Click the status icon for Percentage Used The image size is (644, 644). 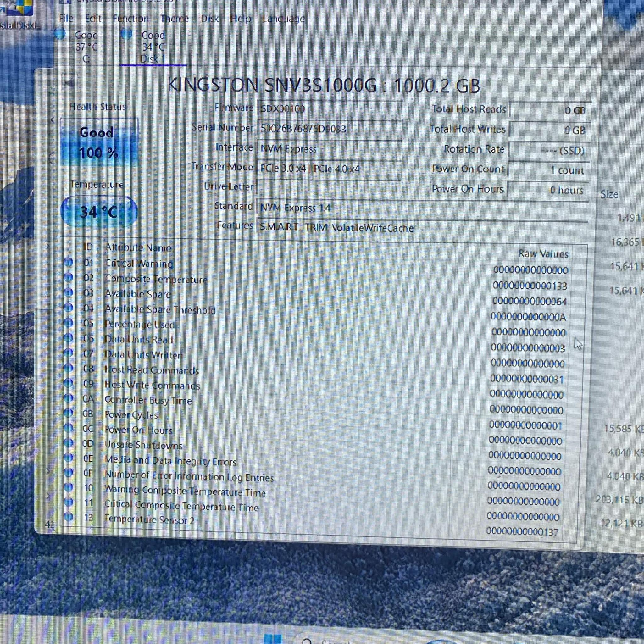(x=68, y=323)
